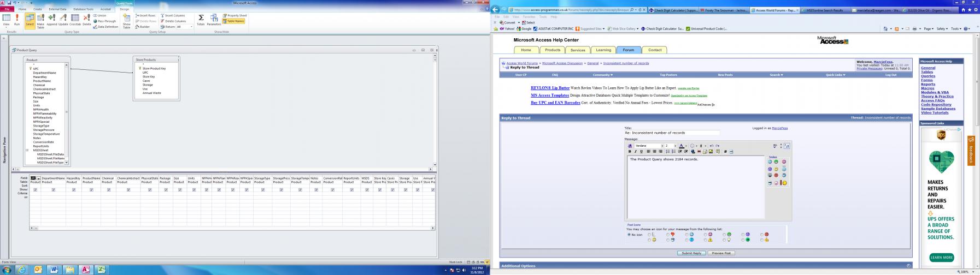Viewport: 980px width, 275px height.
Task: Choose the Make Table query type
Action: click(x=40, y=21)
